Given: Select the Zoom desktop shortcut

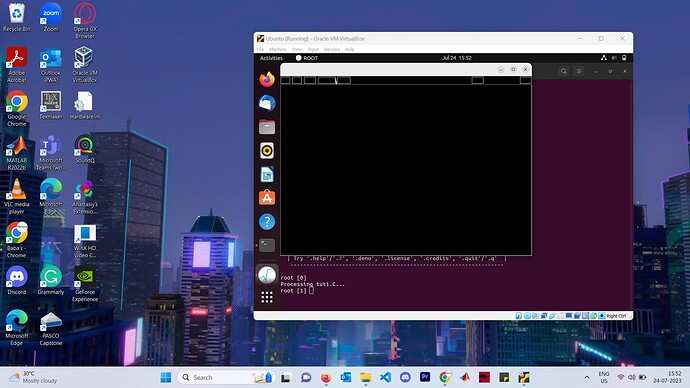Looking at the screenshot, I should (x=51, y=18).
